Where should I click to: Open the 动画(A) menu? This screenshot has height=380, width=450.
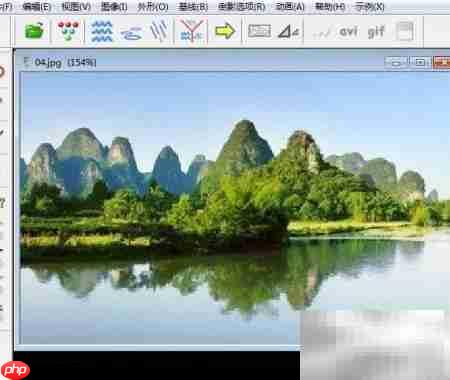pyautogui.click(x=290, y=7)
